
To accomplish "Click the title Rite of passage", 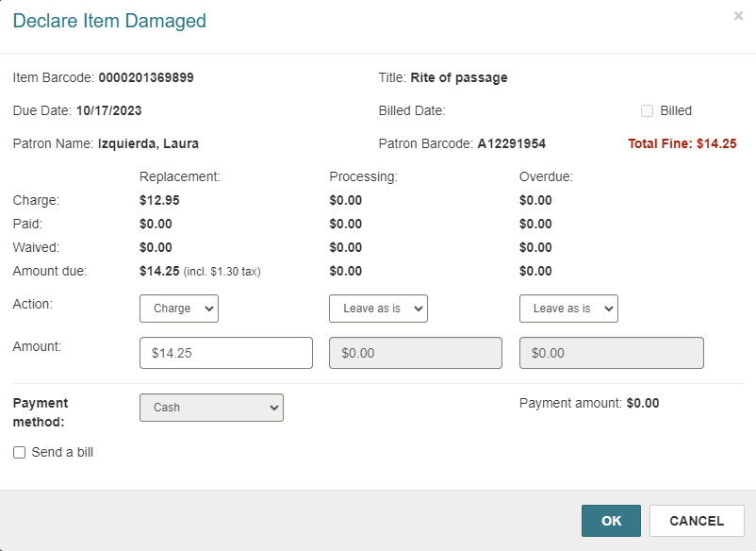I will (x=459, y=77).
